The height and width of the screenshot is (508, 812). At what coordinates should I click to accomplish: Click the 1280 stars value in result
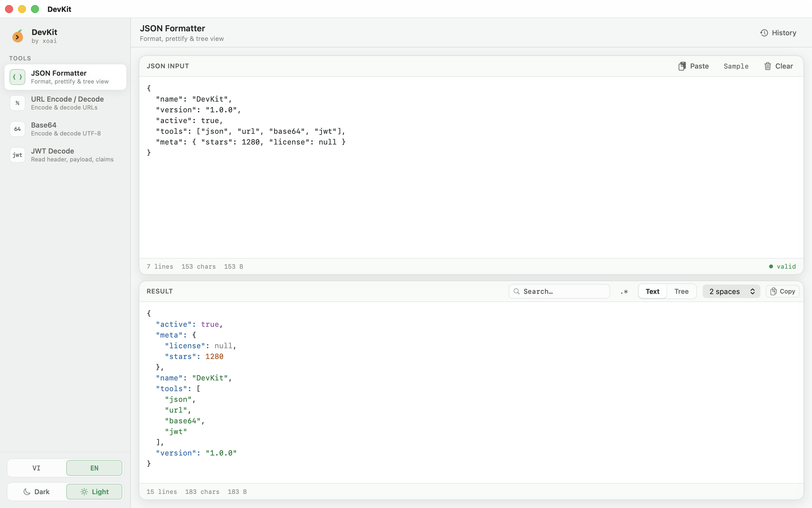tap(214, 356)
